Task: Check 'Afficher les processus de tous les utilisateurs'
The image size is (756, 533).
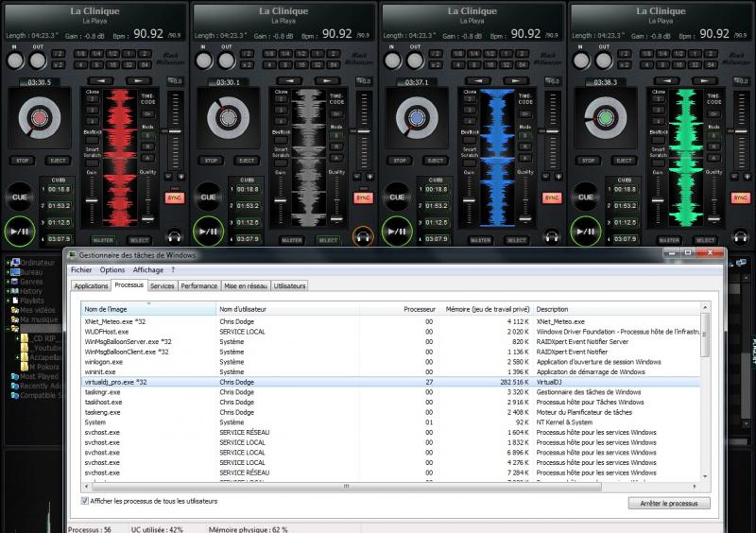Action: [x=86, y=500]
